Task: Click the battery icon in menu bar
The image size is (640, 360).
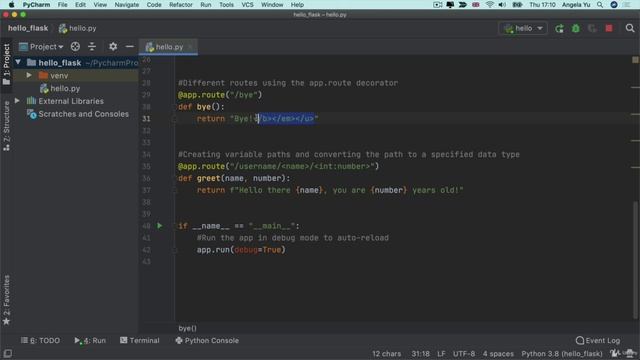Action: (x=517, y=5)
